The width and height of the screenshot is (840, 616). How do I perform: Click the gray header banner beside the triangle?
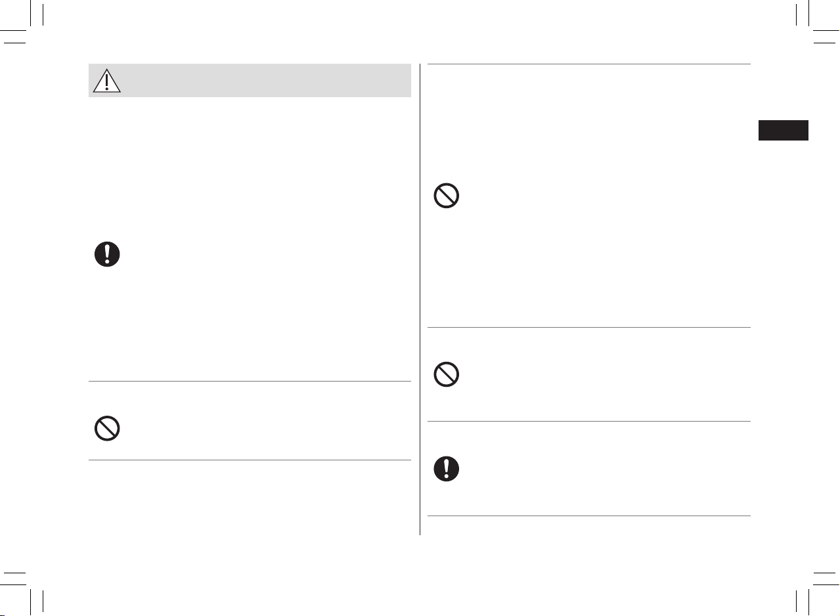pos(266,80)
